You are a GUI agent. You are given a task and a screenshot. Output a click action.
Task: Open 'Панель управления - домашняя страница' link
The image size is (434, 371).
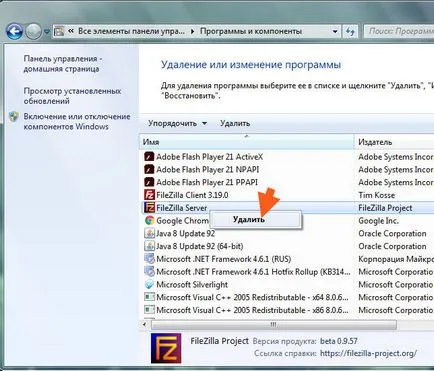tap(63, 64)
